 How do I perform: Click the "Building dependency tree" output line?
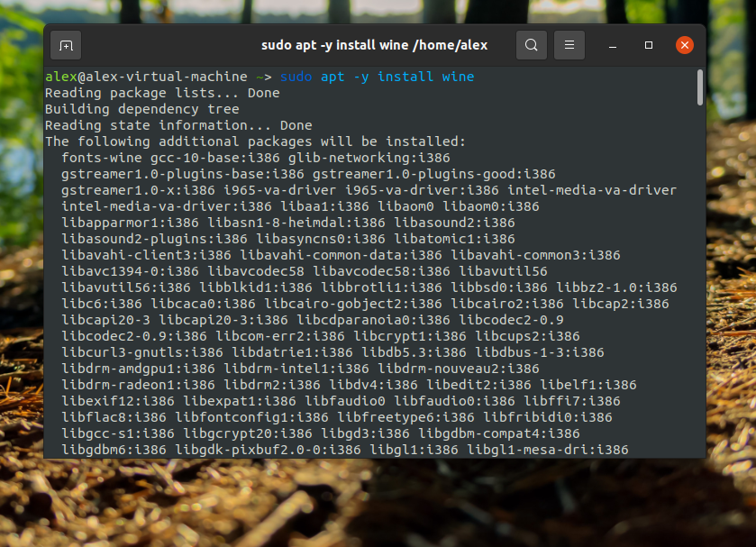pos(141,109)
